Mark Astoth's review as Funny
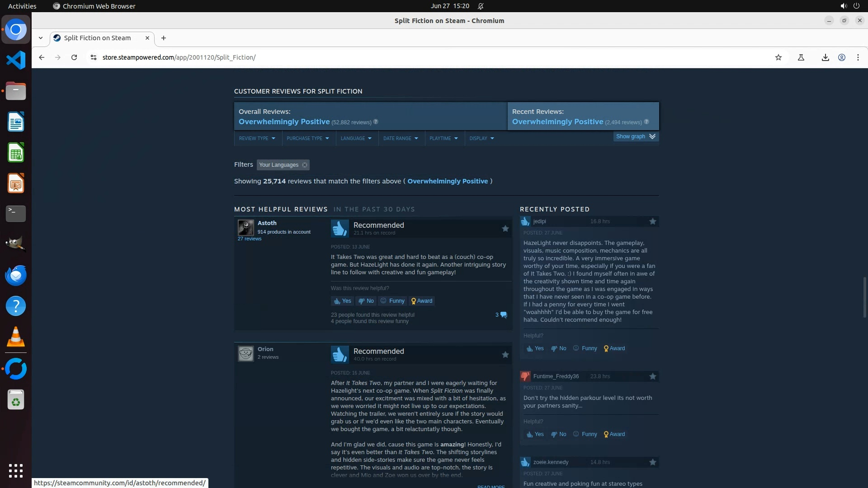868x488 pixels. (392, 301)
